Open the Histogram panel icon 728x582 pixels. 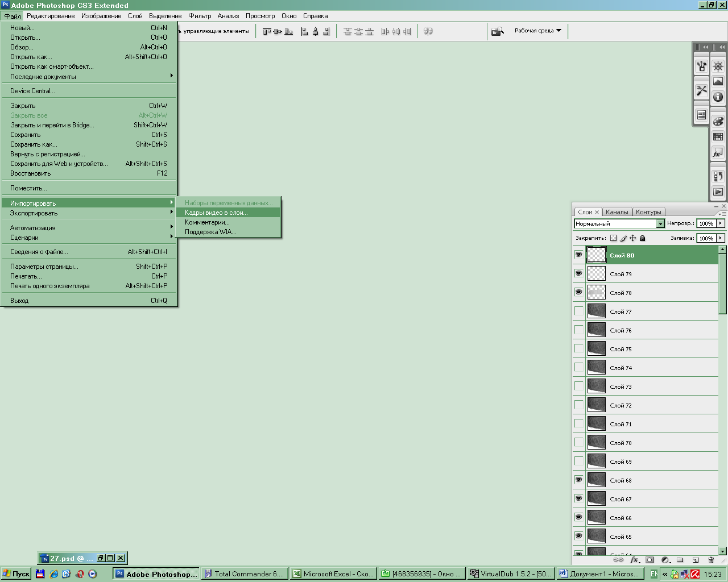coord(718,81)
